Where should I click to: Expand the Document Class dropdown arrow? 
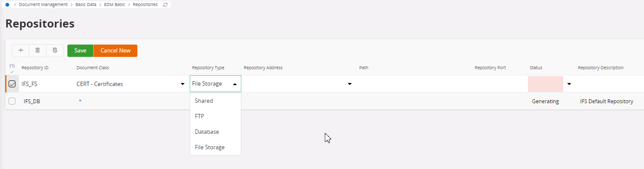182,84
